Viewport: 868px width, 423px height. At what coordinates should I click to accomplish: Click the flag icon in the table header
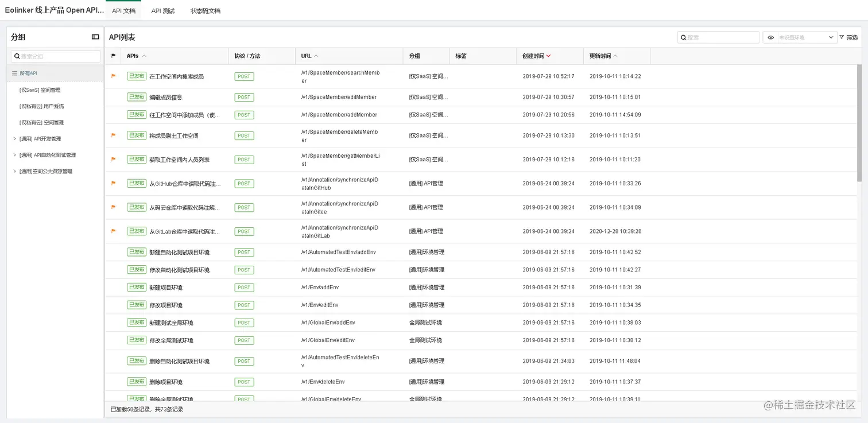point(113,56)
